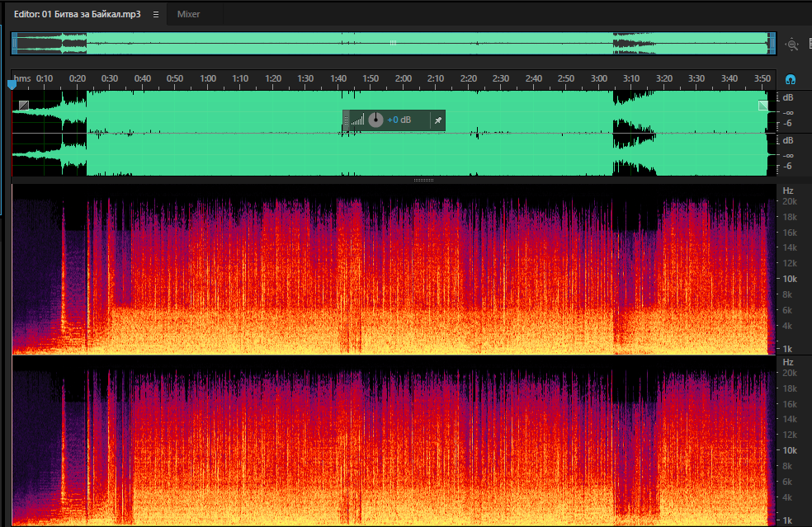Click the fade-in handle on the waveform
The height and width of the screenshot is (527, 812).
[24, 106]
